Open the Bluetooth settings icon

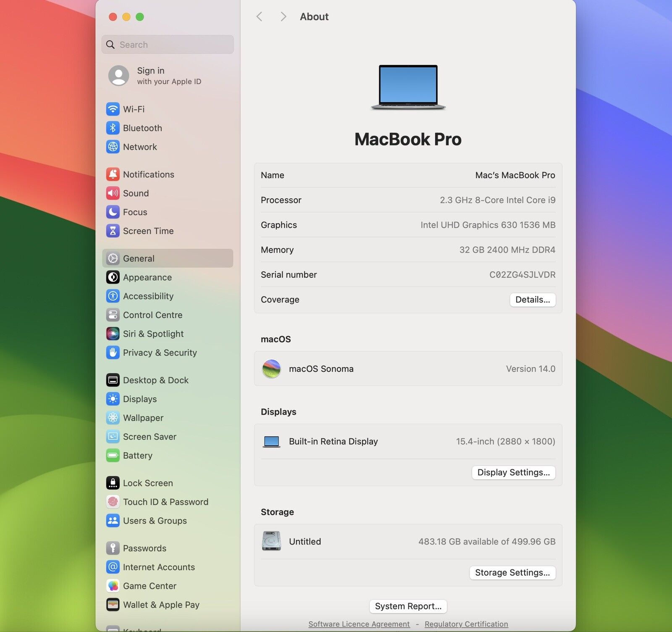point(113,128)
